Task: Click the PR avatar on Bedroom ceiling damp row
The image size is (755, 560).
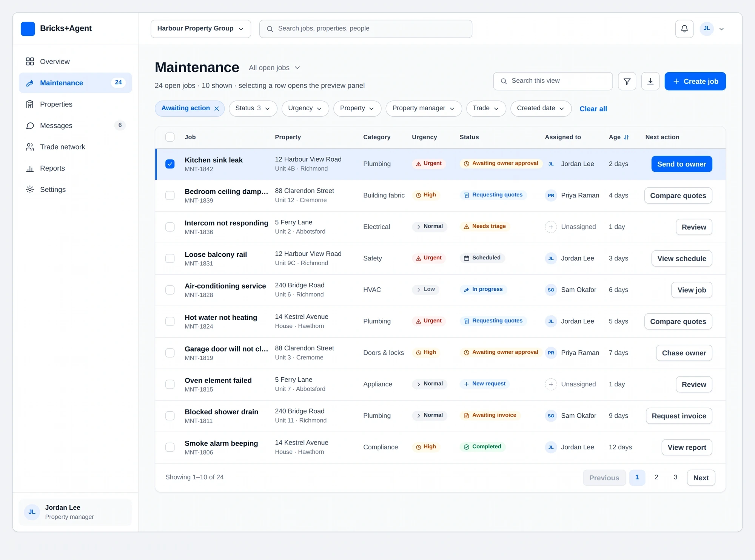Action: (551, 196)
